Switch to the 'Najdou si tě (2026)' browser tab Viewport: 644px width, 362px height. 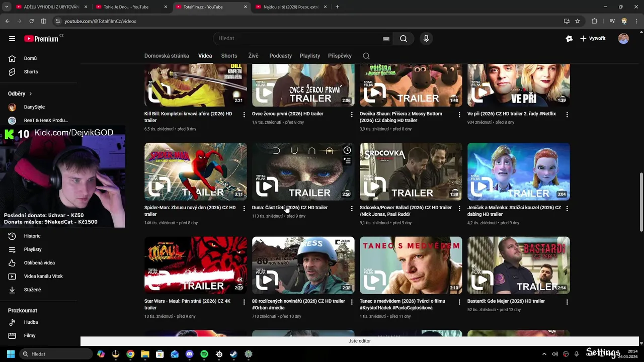(x=290, y=7)
